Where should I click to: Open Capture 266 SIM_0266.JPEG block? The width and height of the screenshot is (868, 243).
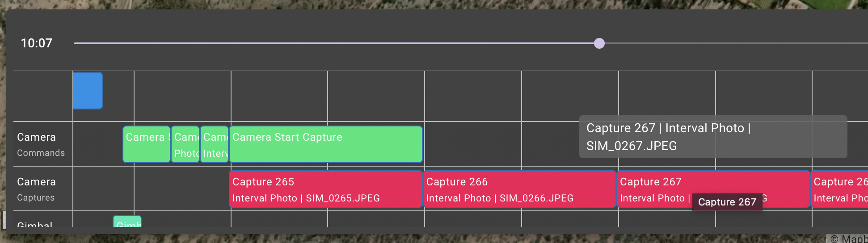(519, 189)
